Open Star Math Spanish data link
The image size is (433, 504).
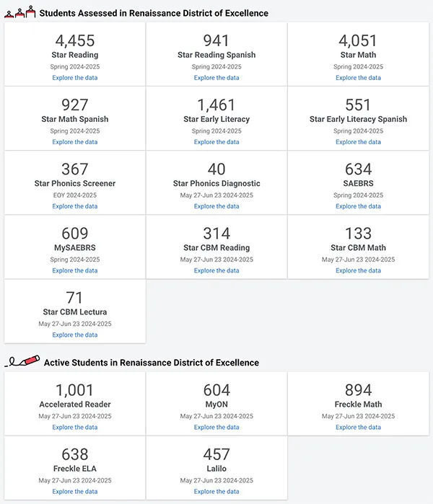(75, 142)
